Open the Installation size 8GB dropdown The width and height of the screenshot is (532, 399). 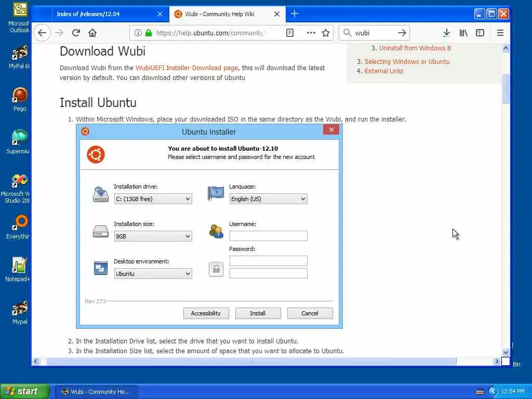point(153,236)
